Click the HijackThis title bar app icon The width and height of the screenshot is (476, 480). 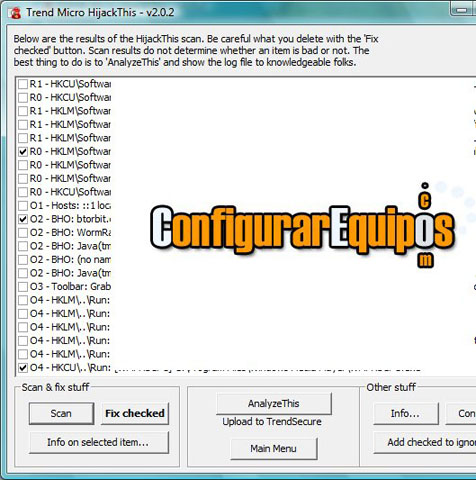click(15, 13)
